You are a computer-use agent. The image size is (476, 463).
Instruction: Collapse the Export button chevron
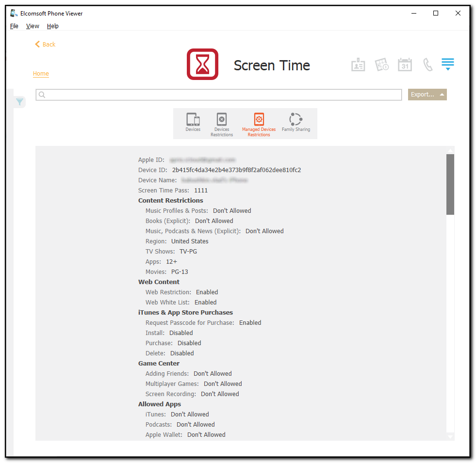coord(442,95)
